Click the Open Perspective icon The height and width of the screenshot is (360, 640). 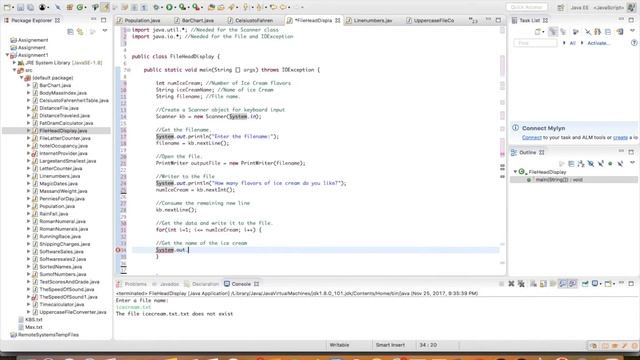[x=561, y=7]
